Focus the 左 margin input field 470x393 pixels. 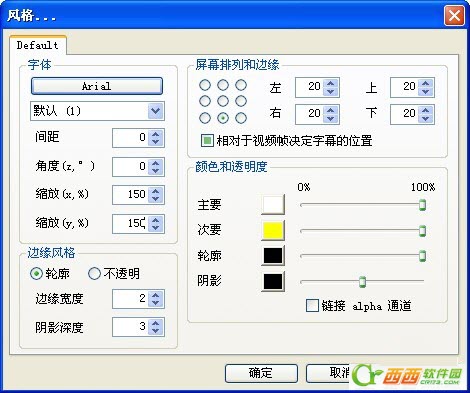coord(310,87)
